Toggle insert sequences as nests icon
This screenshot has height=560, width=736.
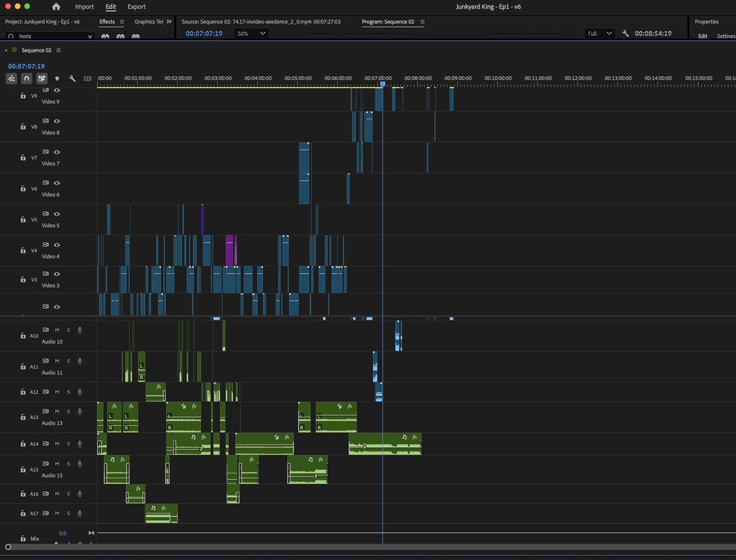tap(11, 79)
